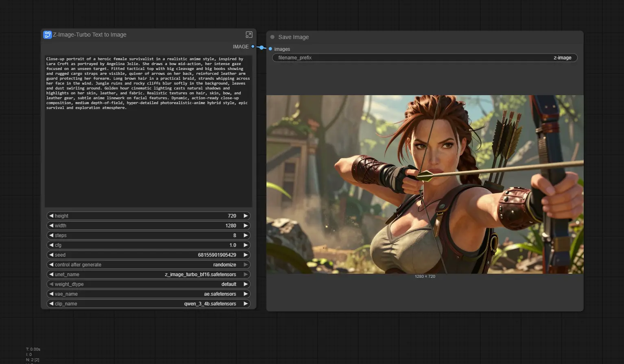Select the next vae_name option arrow

[246, 294]
